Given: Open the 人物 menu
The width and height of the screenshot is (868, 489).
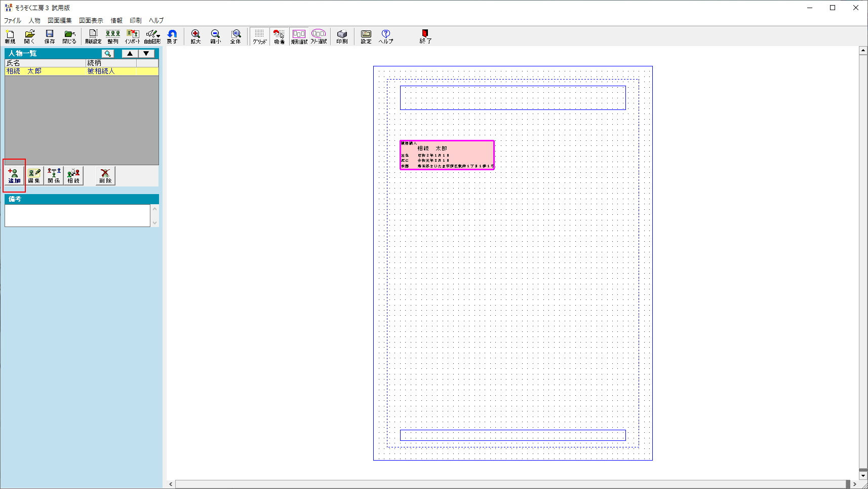Looking at the screenshot, I should point(34,21).
